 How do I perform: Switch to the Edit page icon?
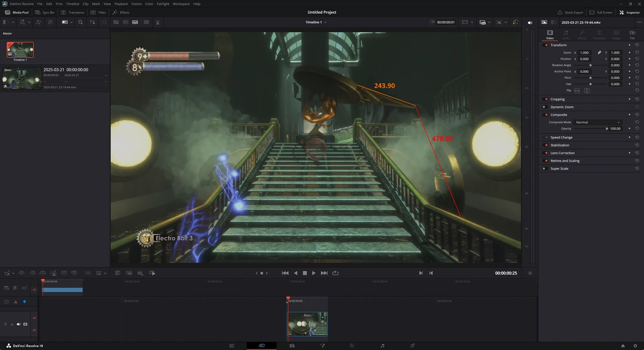[292, 346]
